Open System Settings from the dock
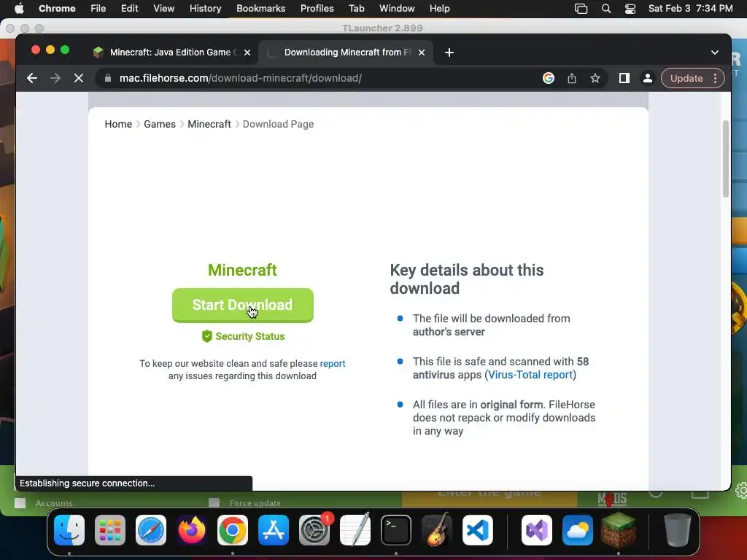 click(314, 529)
